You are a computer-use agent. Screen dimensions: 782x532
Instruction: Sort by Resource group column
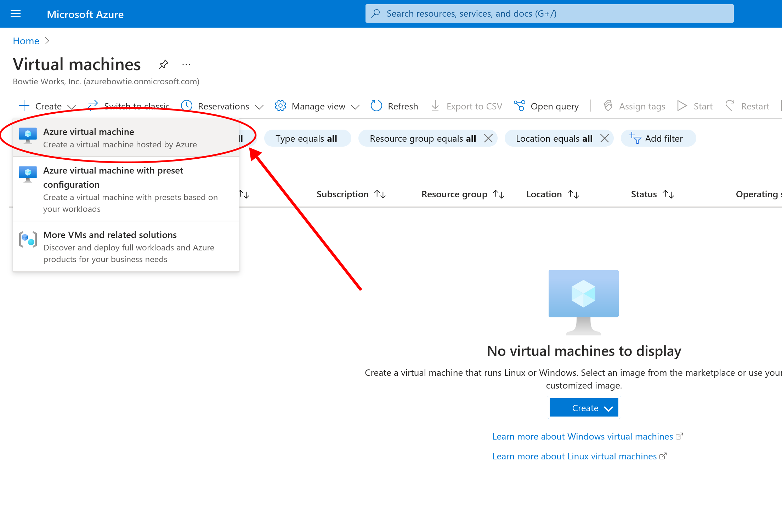coord(463,194)
